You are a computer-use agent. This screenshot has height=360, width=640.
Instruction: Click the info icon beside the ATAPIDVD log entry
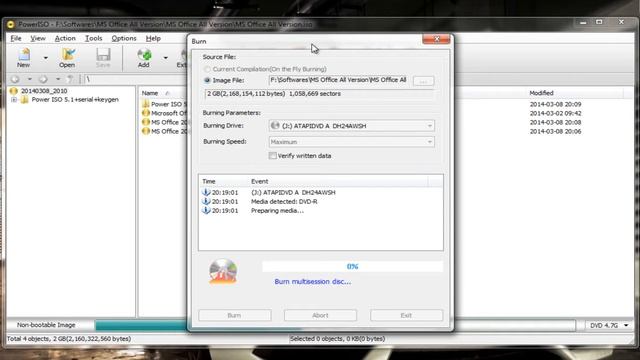pos(206,192)
